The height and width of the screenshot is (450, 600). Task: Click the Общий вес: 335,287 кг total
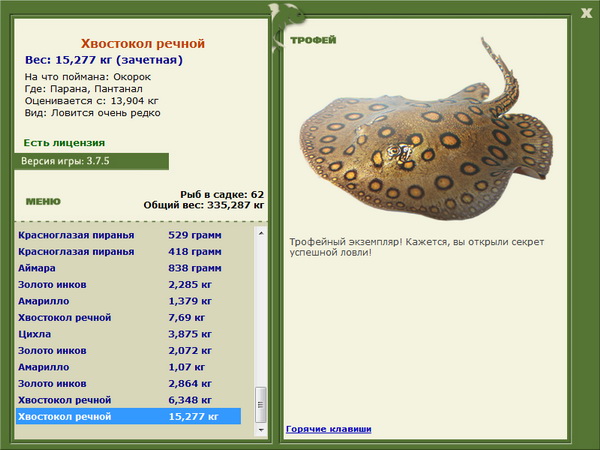pos(204,205)
